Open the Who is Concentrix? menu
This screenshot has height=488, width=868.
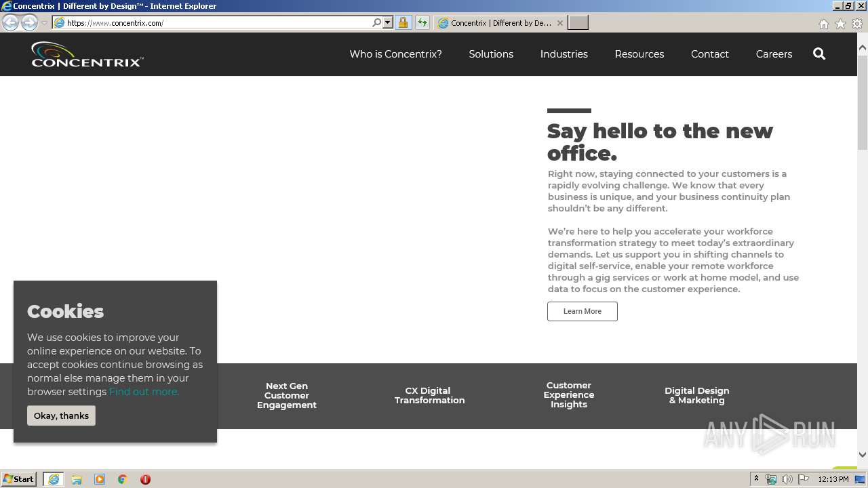[x=395, y=54]
